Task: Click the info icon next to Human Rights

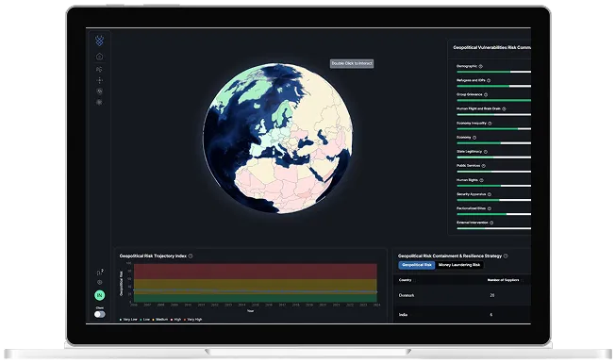Action: coord(481,180)
